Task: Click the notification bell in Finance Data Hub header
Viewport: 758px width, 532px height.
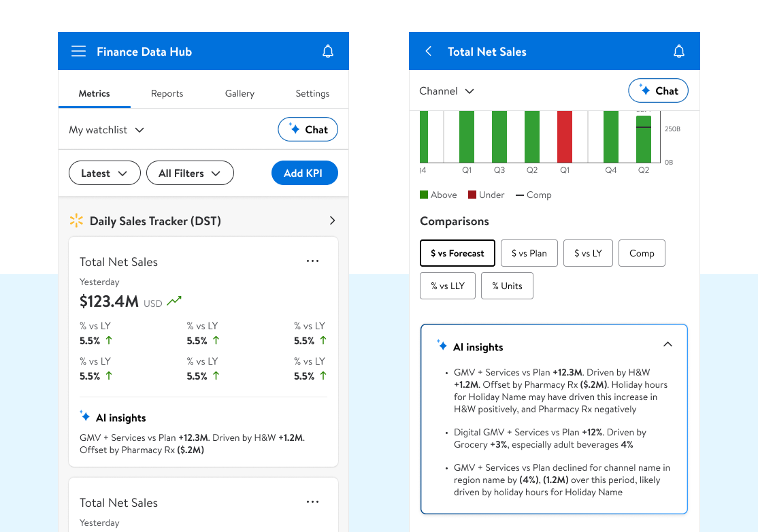Action: (x=328, y=52)
